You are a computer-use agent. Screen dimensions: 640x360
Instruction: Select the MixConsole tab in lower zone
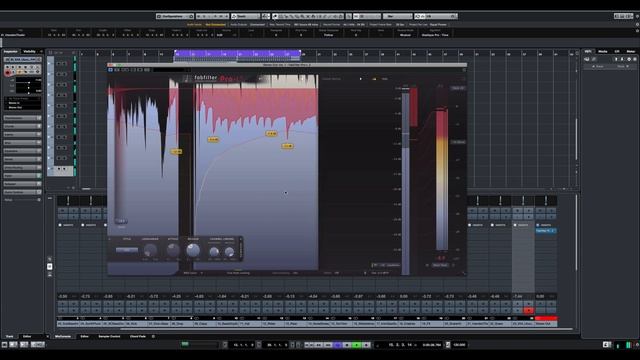(x=63, y=336)
